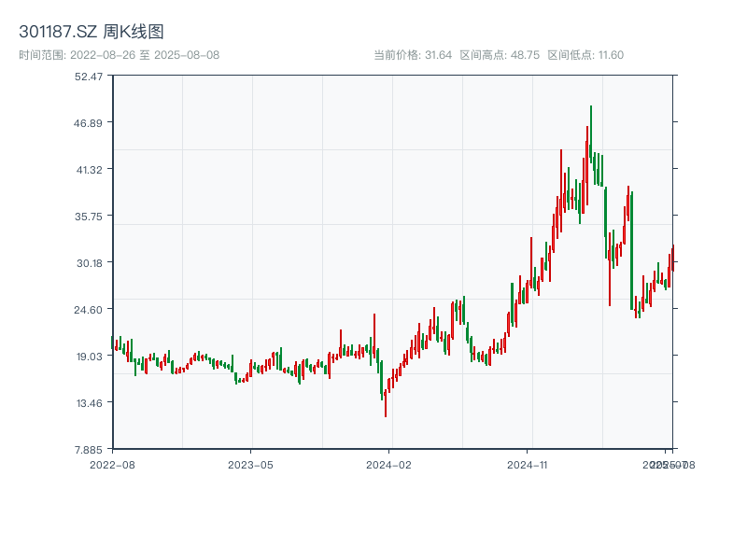Click the tallest green candlestick at the peak
The height and width of the screenshot is (560, 747).
[591, 134]
